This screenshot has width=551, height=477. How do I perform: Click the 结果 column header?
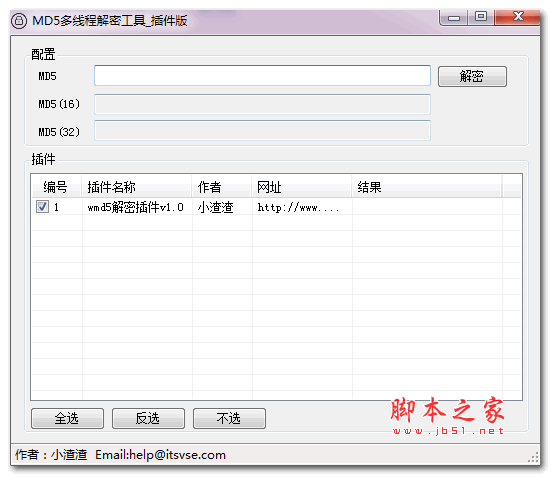(427, 187)
